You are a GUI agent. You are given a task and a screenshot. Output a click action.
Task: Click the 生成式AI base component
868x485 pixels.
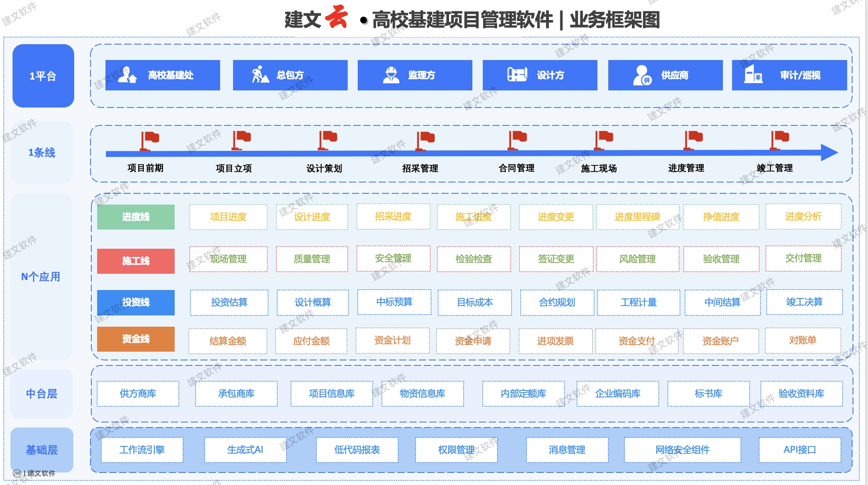pos(245,450)
